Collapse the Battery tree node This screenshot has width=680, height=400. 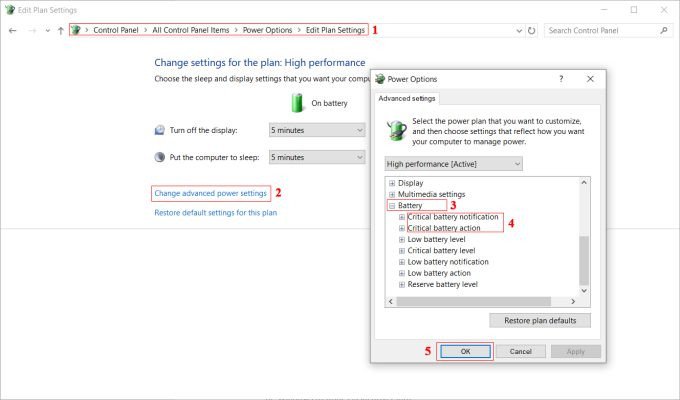point(391,205)
